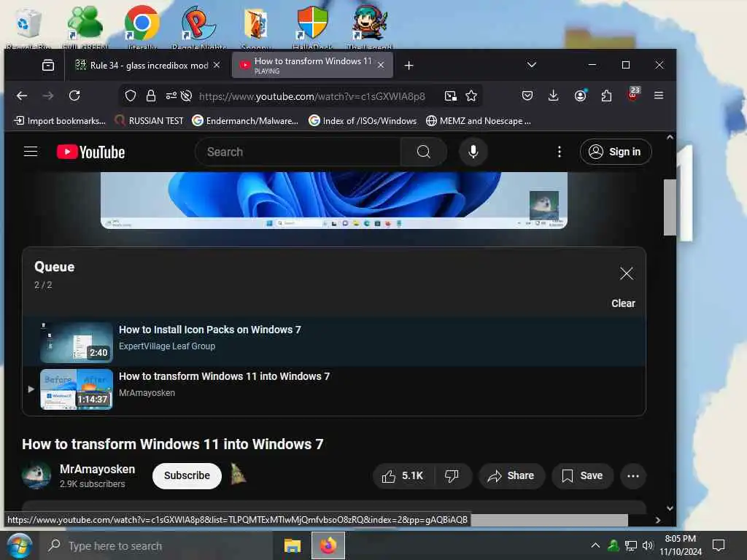Open tracking protection shield icon
Viewport: 747px width, 560px height.
(131, 96)
